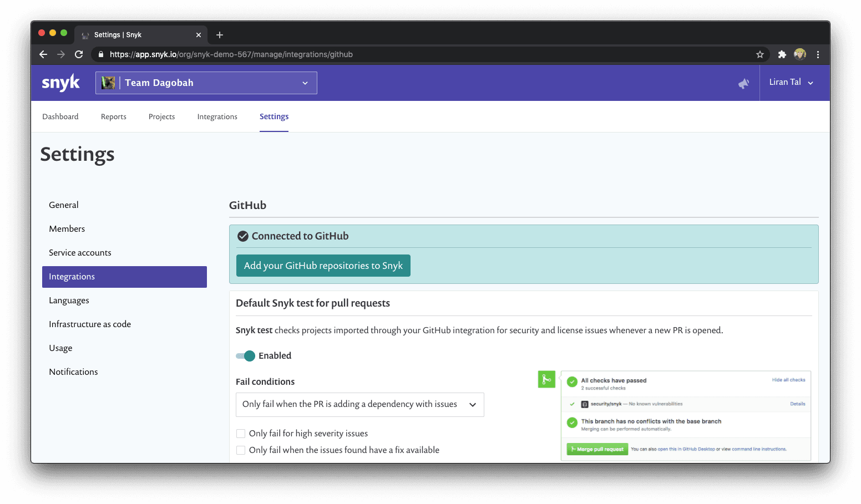This screenshot has height=504, width=861.
Task: Click the Merge pull request preview button
Action: (x=597, y=449)
